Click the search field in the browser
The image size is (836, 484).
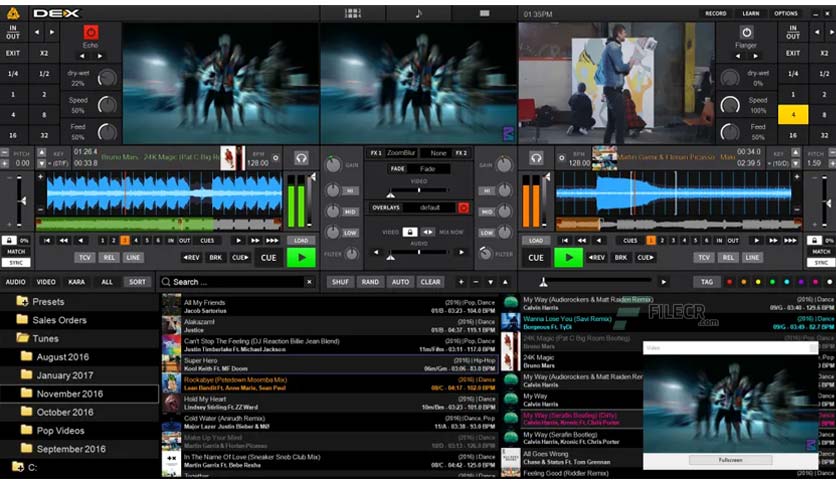237,282
